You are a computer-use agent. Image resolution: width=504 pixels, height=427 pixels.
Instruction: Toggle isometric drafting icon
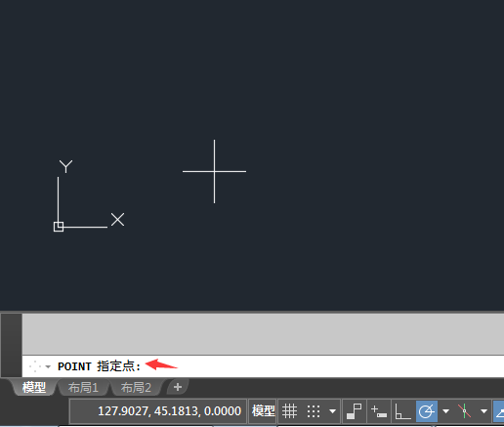click(x=464, y=411)
